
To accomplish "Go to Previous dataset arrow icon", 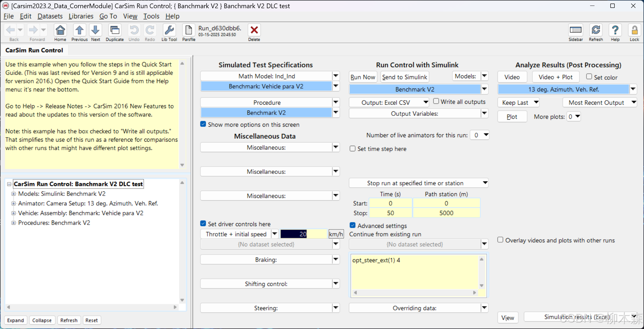I will pyautogui.click(x=79, y=30).
